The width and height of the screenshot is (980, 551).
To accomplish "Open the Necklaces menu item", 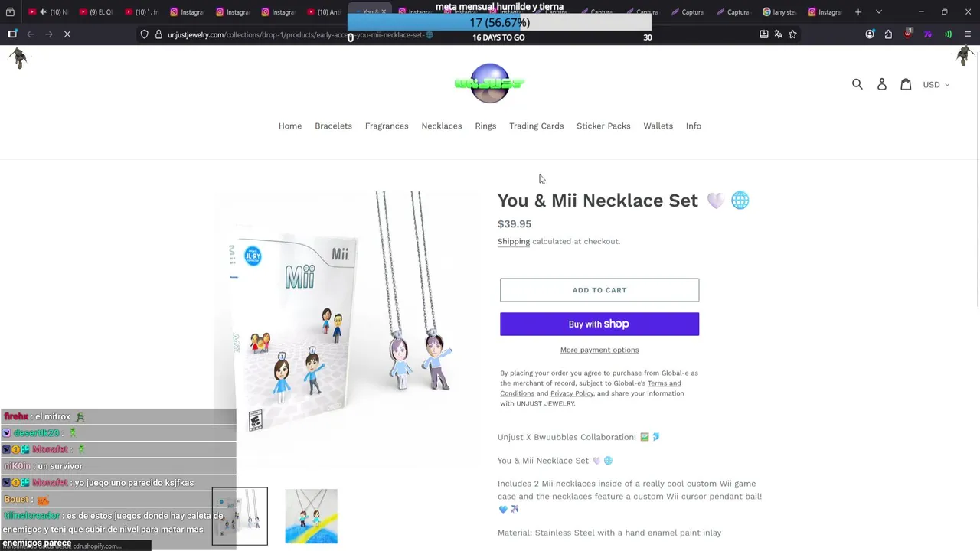I will point(442,126).
